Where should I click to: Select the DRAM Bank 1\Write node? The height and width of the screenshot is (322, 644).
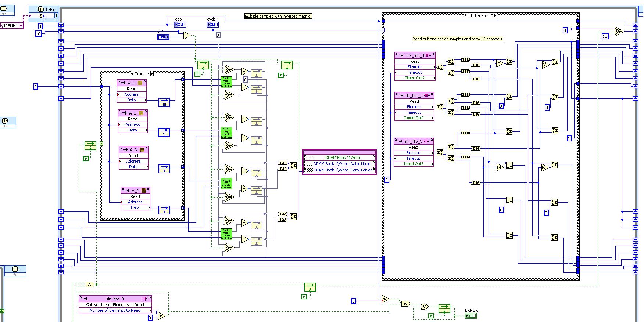tap(339, 158)
